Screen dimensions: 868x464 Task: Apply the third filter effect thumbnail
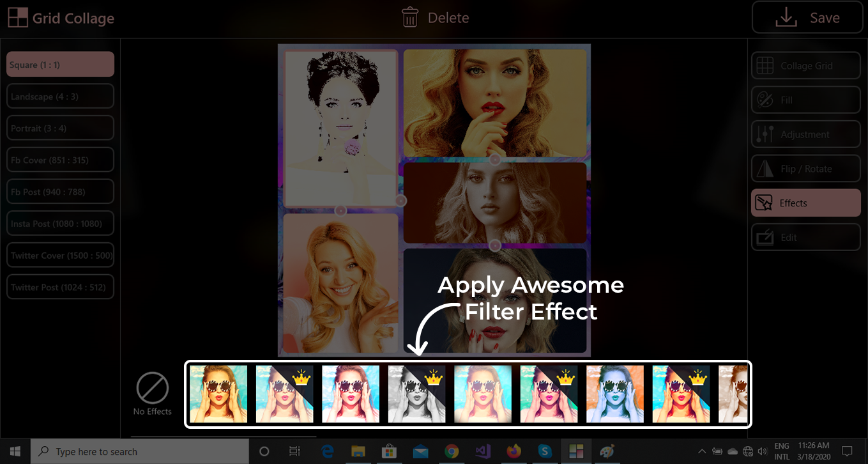point(351,394)
